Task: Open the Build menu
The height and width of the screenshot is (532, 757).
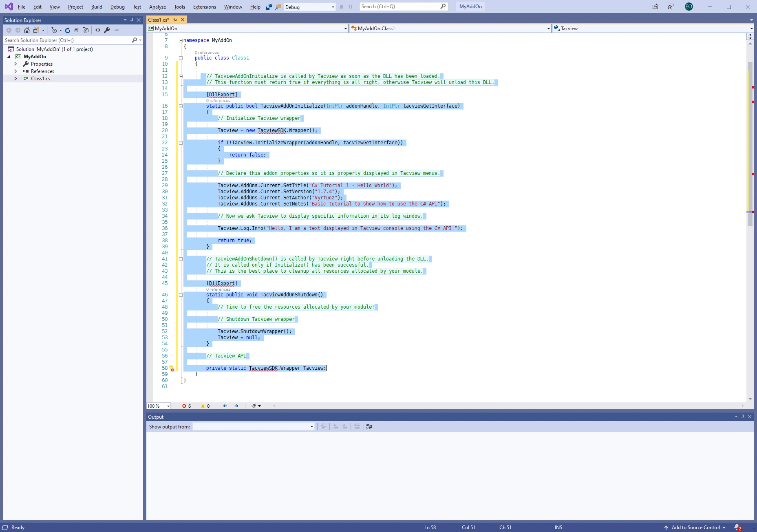Action: (97, 7)
